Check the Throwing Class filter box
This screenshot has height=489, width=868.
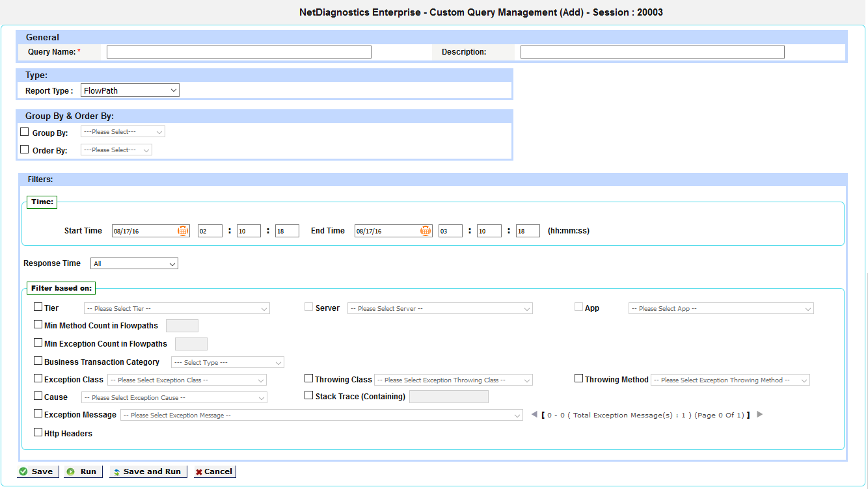coord(309,378)
